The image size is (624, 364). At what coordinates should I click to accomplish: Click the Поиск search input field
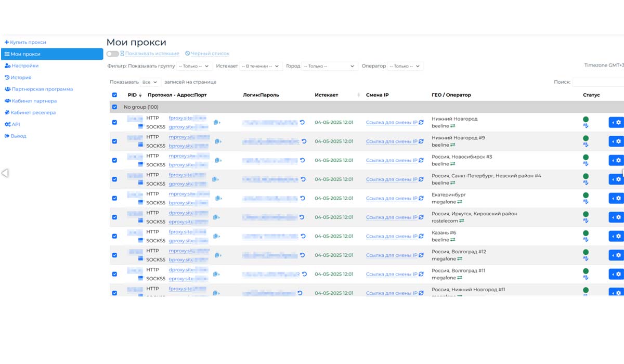tap(598, 82)
